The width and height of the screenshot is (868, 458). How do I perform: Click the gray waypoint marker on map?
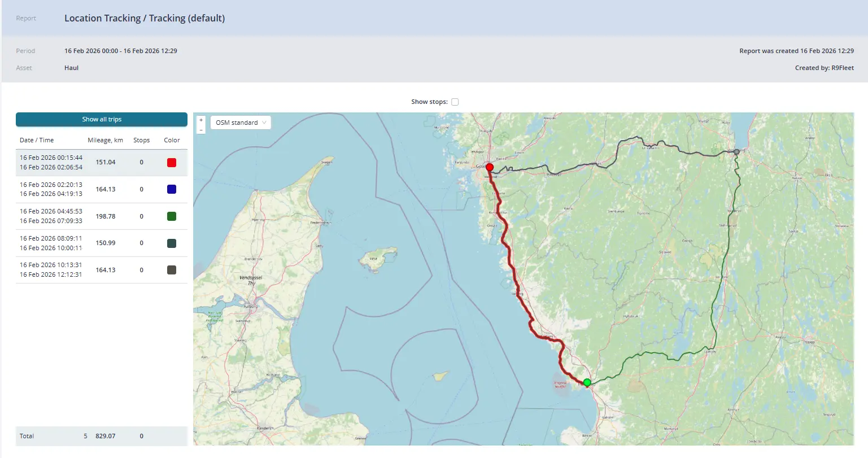click(736, 151)
